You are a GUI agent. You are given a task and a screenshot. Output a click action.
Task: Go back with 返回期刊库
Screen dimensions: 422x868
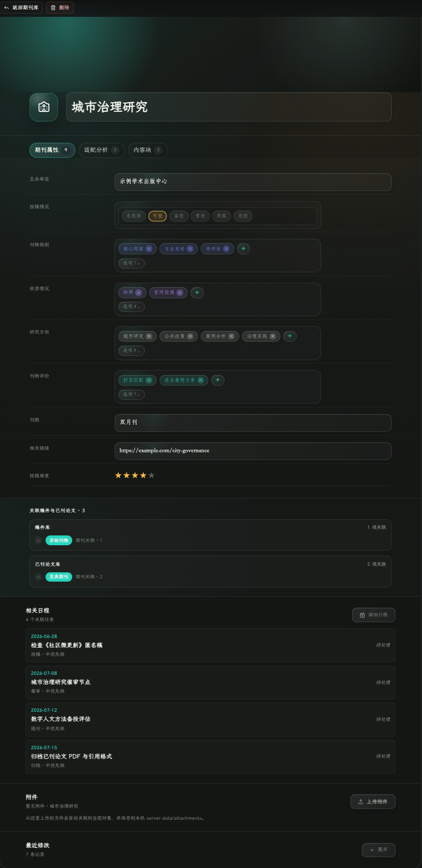[21, 8]
